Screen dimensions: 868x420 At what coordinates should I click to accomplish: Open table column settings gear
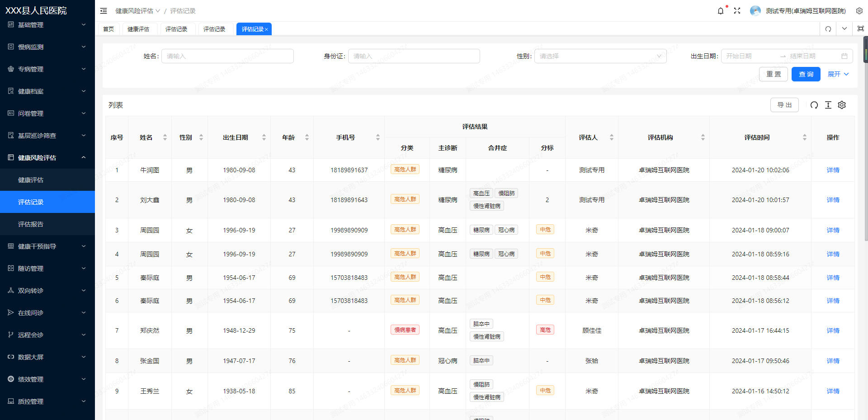[x=842, y=105]
